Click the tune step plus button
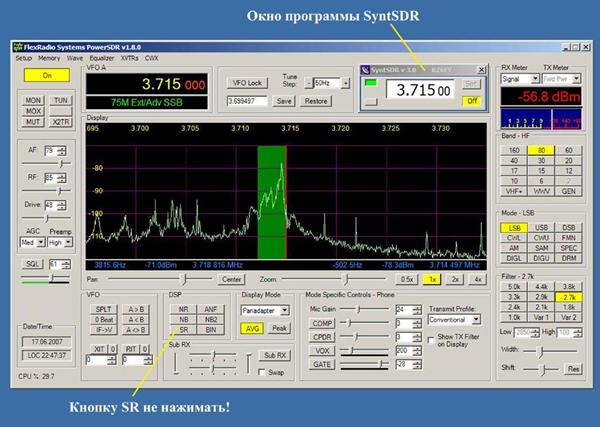 click(x=346, y=83)
